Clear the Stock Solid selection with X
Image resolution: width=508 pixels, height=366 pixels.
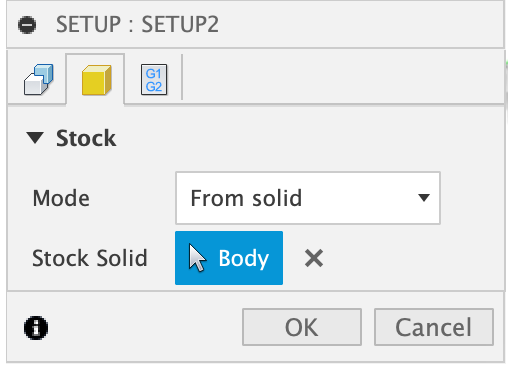[x=314, y=258]
